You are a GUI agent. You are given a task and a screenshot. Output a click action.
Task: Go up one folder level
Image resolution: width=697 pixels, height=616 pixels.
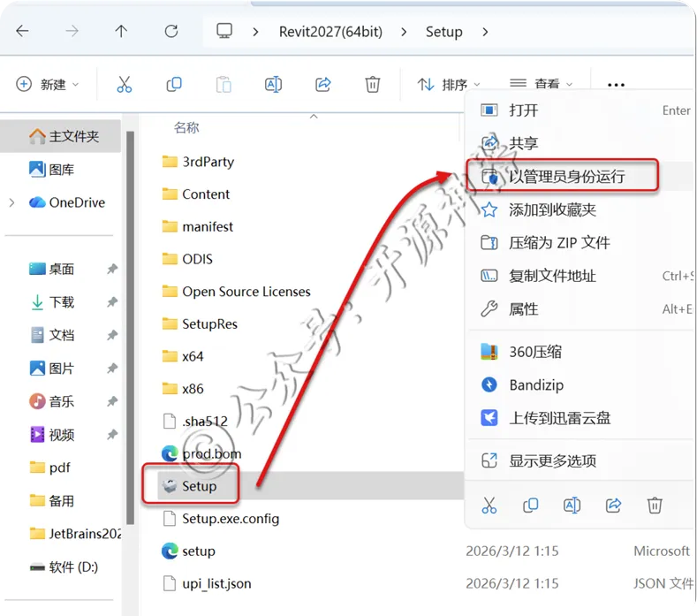pos(121,31)
